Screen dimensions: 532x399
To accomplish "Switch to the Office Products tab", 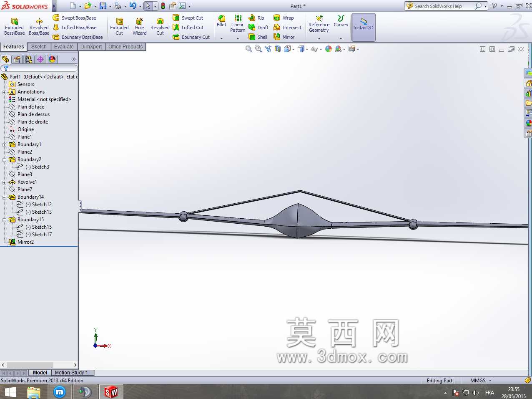I will coord(125,47).
